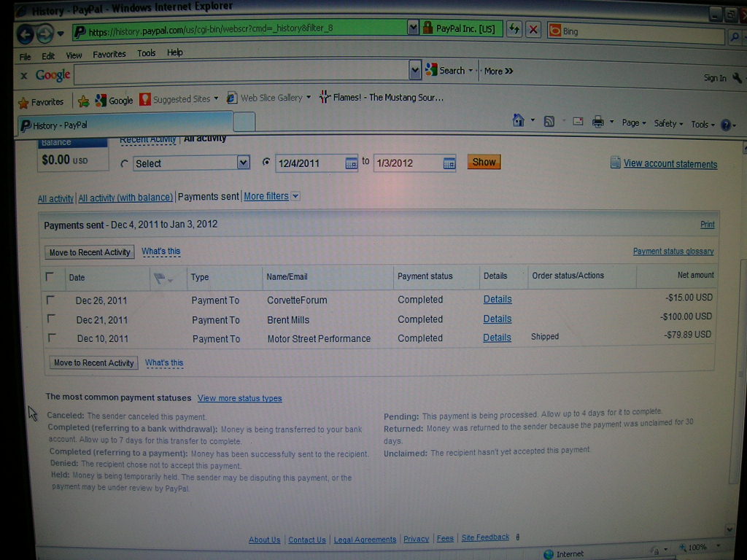Open the Home page icon
Viewport: 747px width, 560px height.
coord(519,120)
